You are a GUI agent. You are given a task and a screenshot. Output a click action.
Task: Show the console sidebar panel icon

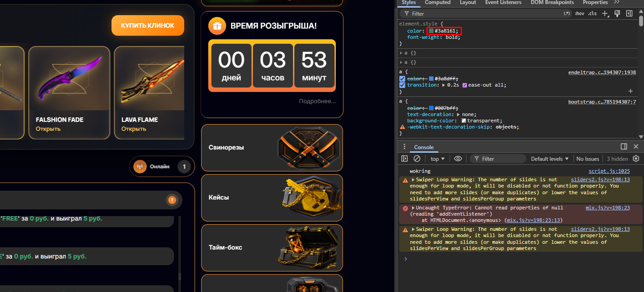405,159
